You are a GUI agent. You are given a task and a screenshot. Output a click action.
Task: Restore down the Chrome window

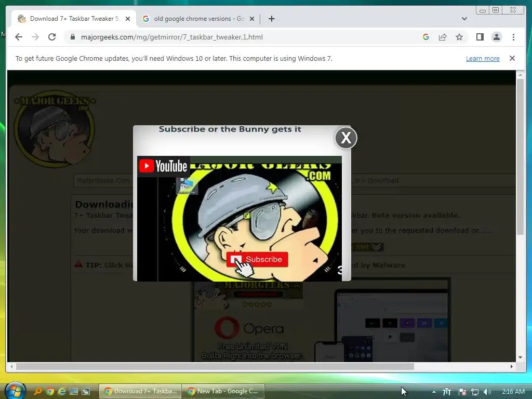(x=496, y=10)
